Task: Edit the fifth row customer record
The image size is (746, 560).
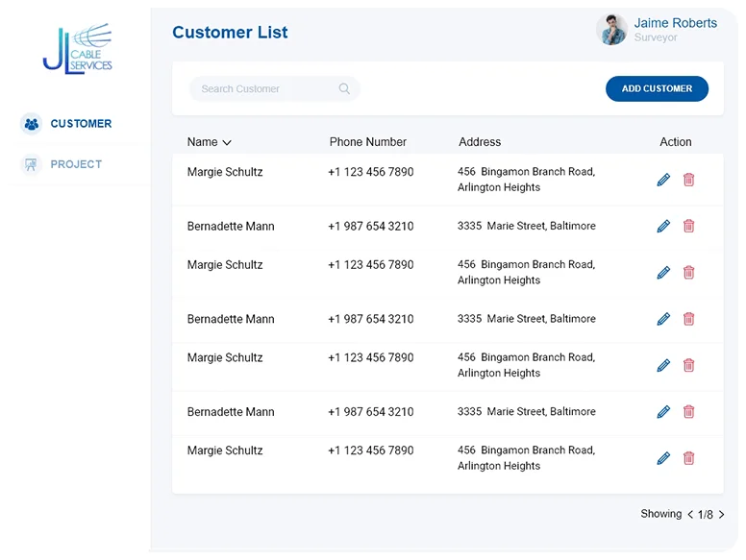Action: pyautogui.click(x=663, y=365)
